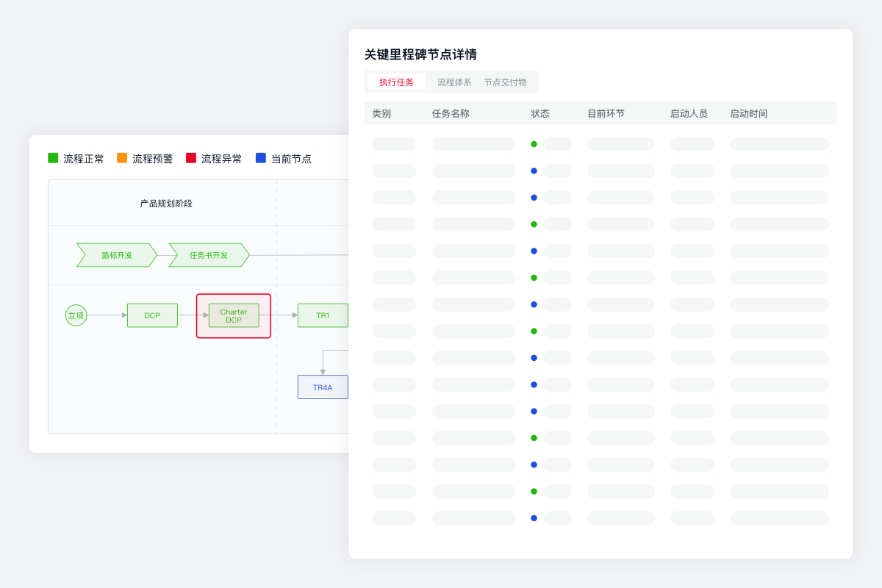Click the orange 流程预警 legend swatch
This screenshot has width=882, height=588.
click(x=122, y=158)
